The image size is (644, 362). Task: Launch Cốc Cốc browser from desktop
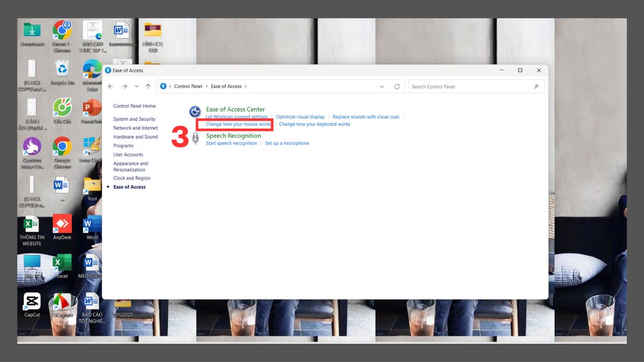(x=62, y=108)
